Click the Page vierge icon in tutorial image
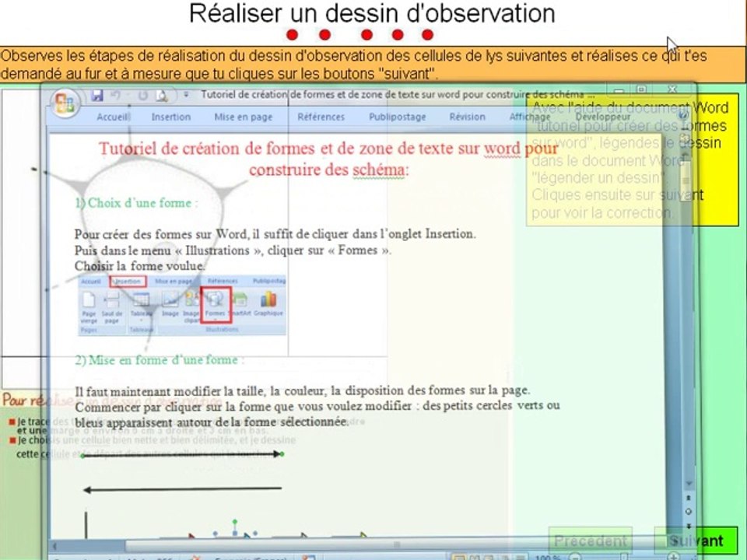747x560 pixels. coord(89,307)
